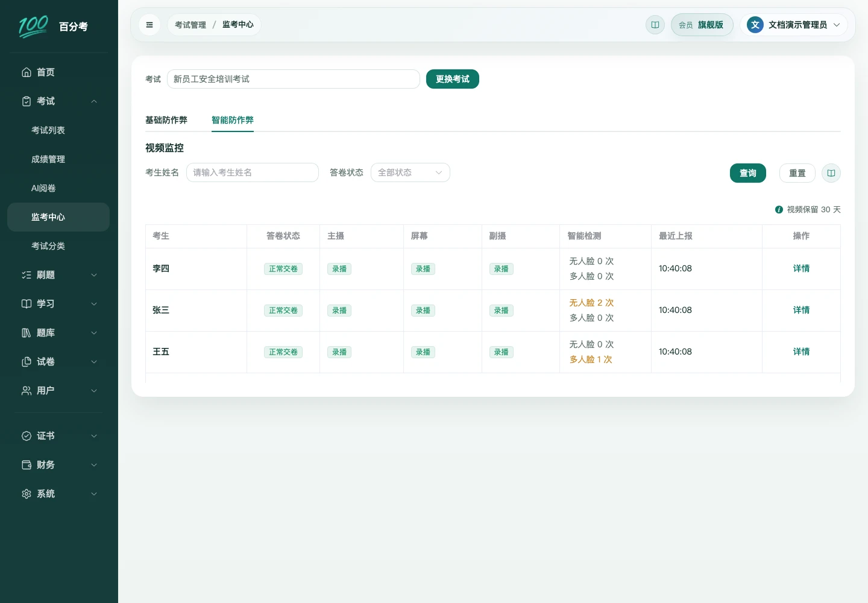Click 李四's 主摄 录播 tag

339,269
